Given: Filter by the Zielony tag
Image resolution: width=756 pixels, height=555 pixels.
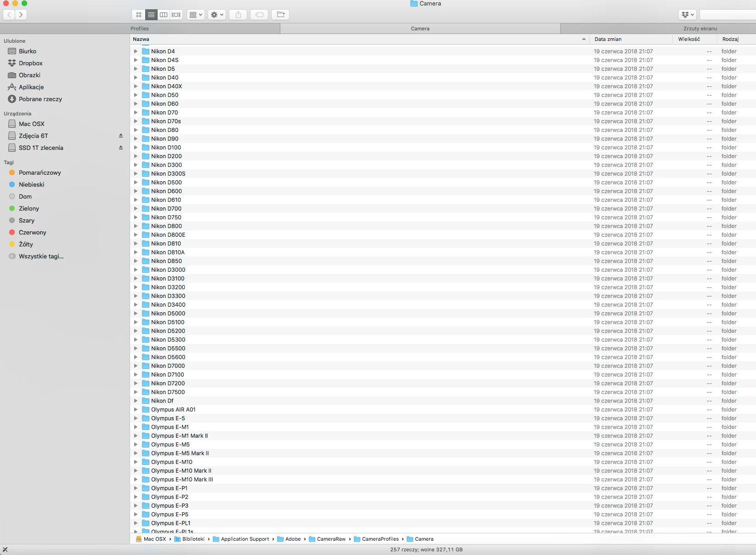Looking at the screenshot, I should point(28,208).
